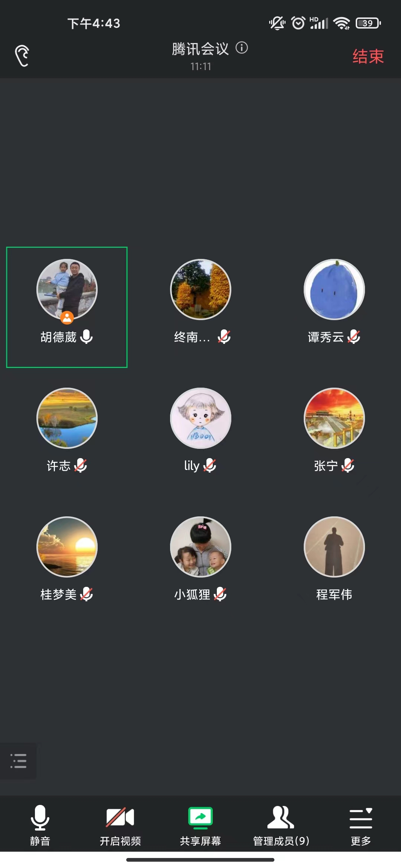Open 桂梦美 sunset avatar
401x868 pixels.
pyautogui.click(x=67, y=547)
